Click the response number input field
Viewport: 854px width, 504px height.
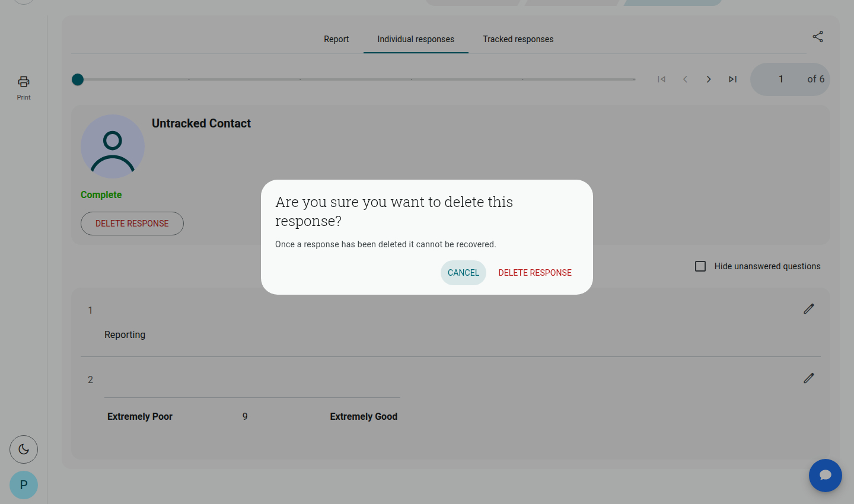click(781, 79)
